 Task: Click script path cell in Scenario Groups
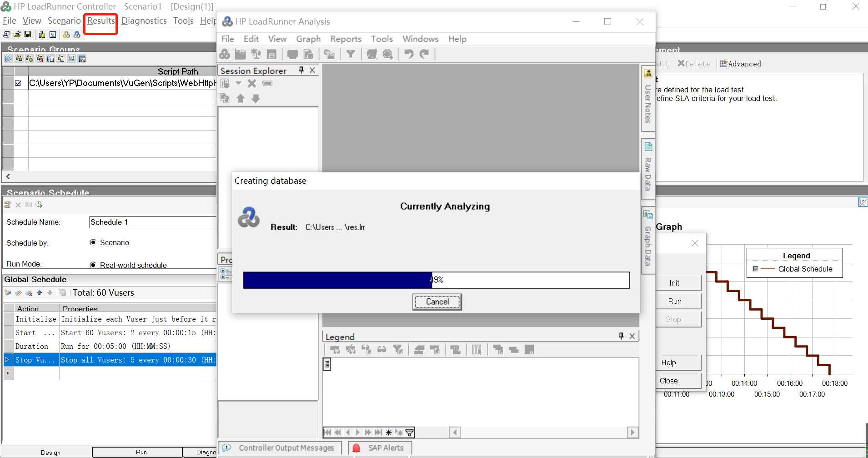pos(122,83)
